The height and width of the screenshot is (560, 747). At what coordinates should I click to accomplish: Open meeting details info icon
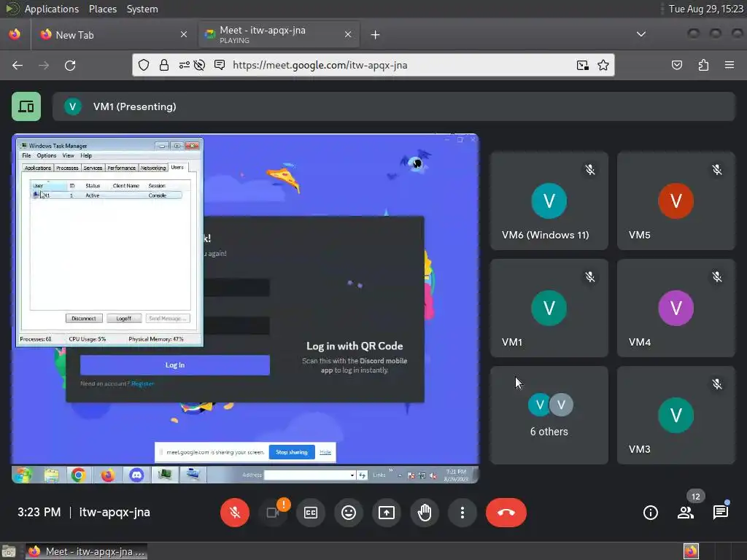point(650,513)
